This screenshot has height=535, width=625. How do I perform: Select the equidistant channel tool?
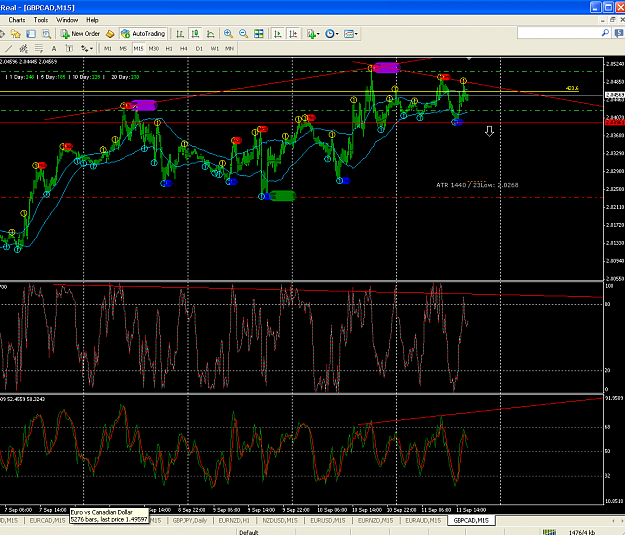point(24,49)
